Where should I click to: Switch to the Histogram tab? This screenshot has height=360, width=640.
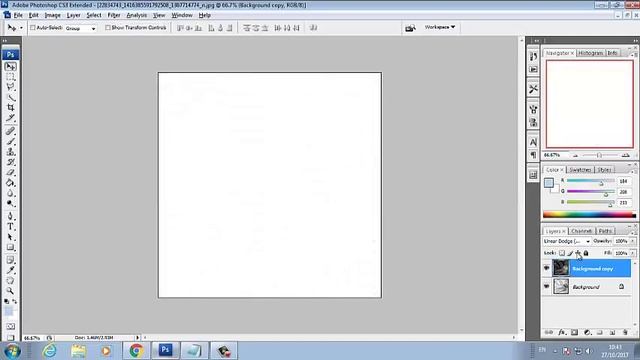(x=591, y=53)
